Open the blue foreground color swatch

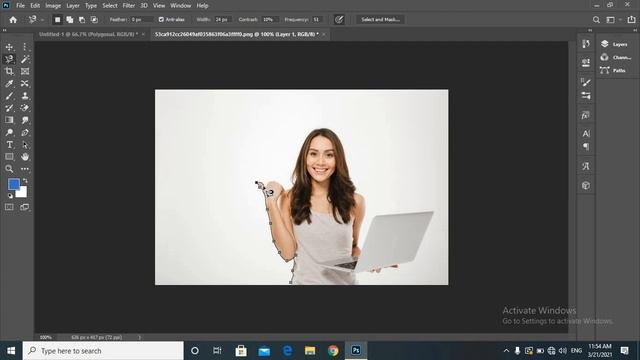[13, 184]
